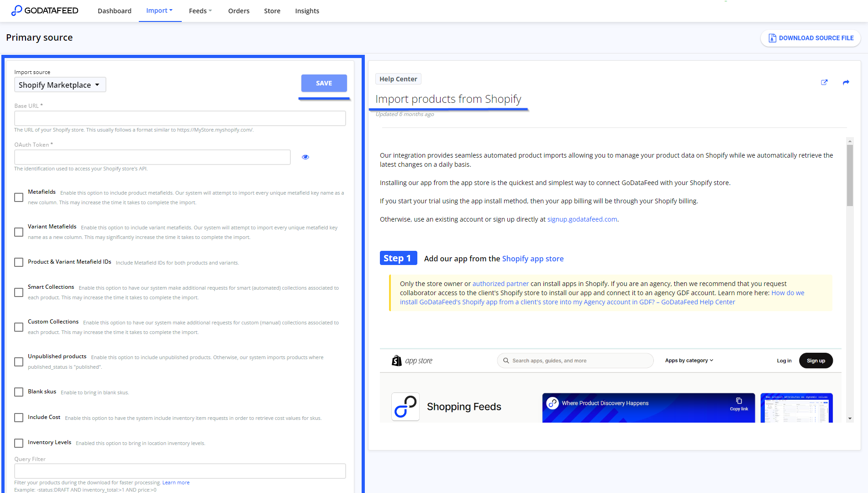Click the scrollbar up arrow in help panel
The width and height of the screenshot is (868, 493).
point(850,141)
